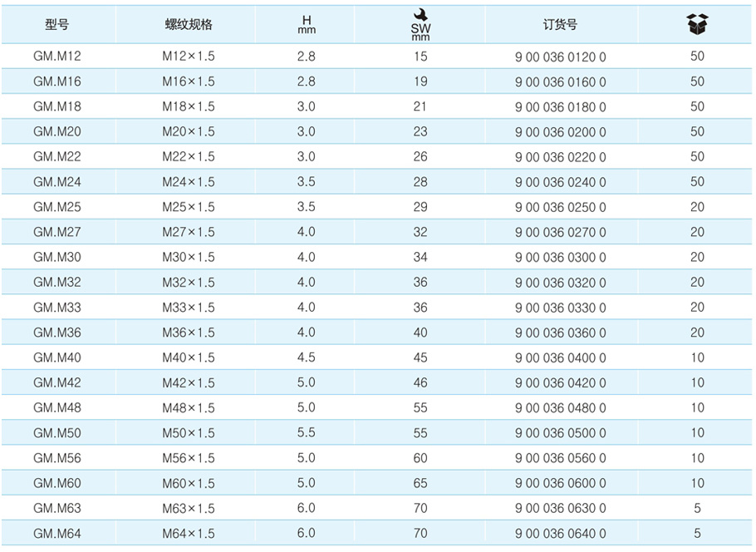Click order number 9 00 036 0560 0
Screen dimensions: 756x552
tap(560, 458)
